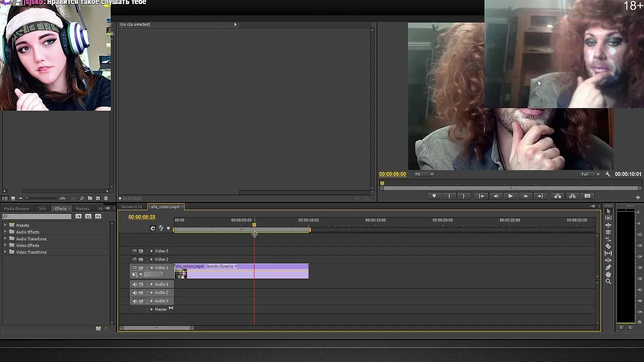644x362 pixels.
Task: Expand the Presets folder
Action: pyautogui.click(x=5, y=225)
